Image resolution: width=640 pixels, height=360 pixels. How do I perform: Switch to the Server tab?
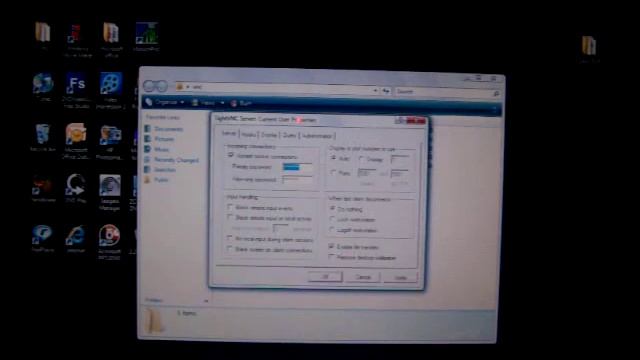229,133
